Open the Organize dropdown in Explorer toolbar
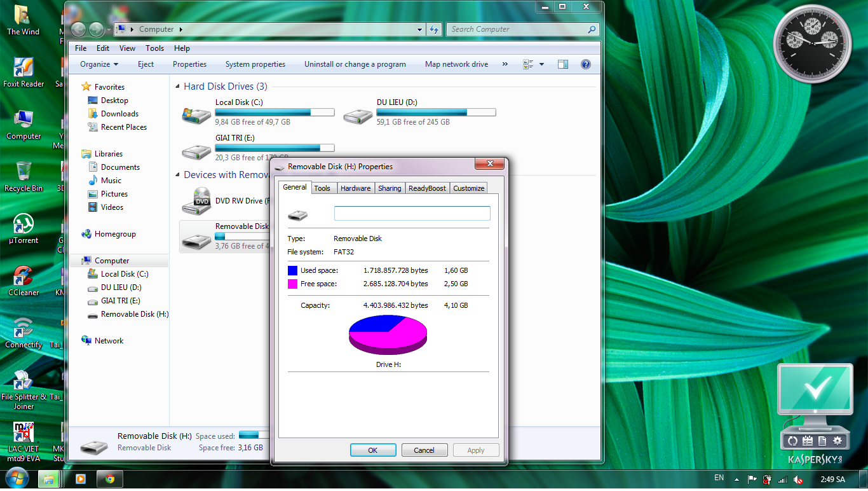Screen dimensions: 868x491 click(x=99, y=64)
